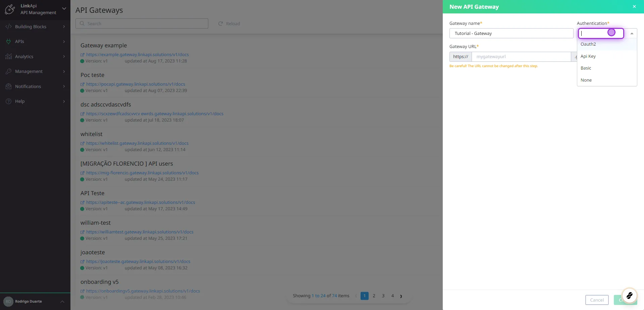Click the Cancel button
Viewport: 644px width, 310px height.
pyautogui.click(x=597, y=300)
